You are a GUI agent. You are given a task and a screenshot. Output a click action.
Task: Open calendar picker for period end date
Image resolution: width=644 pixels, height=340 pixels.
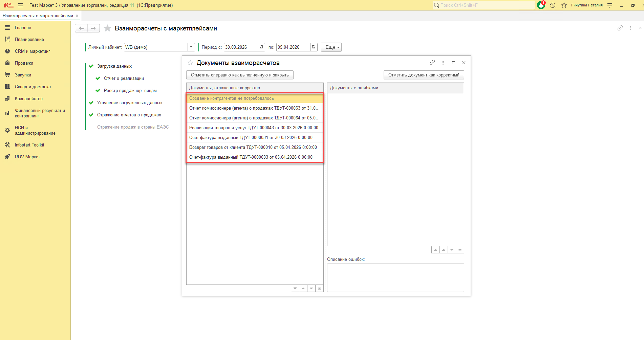pyautogui.click(x=314, y=47)
